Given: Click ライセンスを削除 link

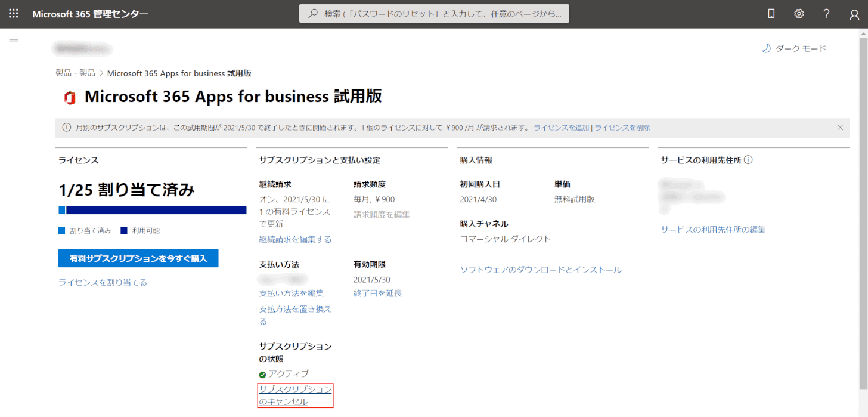Looking at the screenshot, I should (x=622, y=128).
